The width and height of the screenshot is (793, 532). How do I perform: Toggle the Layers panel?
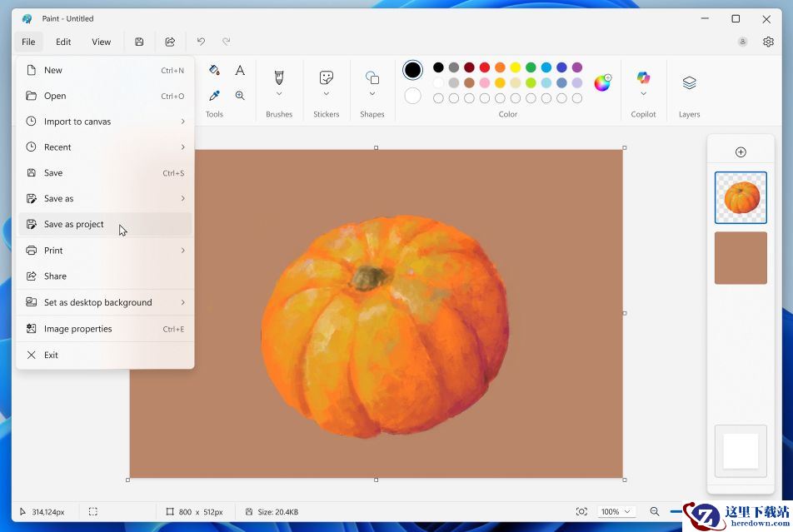(689, 83)
